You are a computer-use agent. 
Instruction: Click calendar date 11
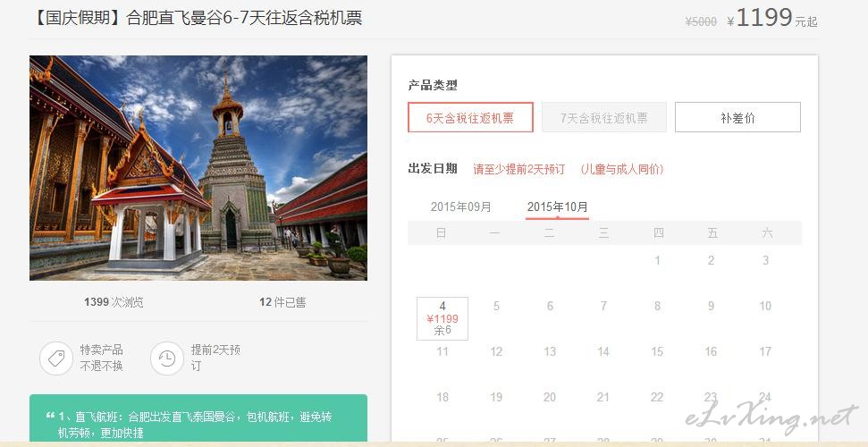[x=442, y=351]
